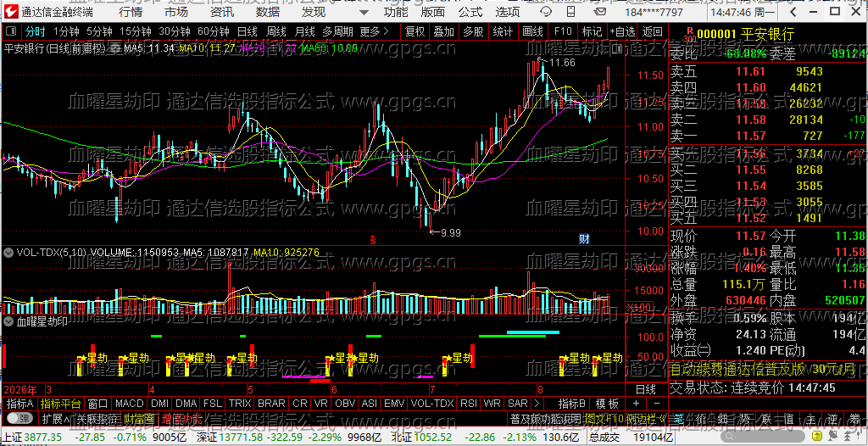Open the 行情 menu
868x446 pixels.
pyautogui.click(x=130, y=12)
